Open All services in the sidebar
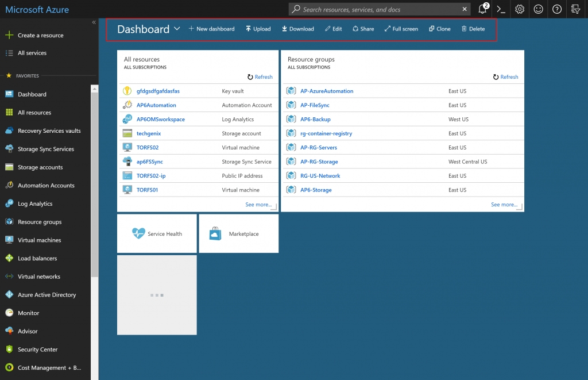The image size is (588, 380). [32, 53]
